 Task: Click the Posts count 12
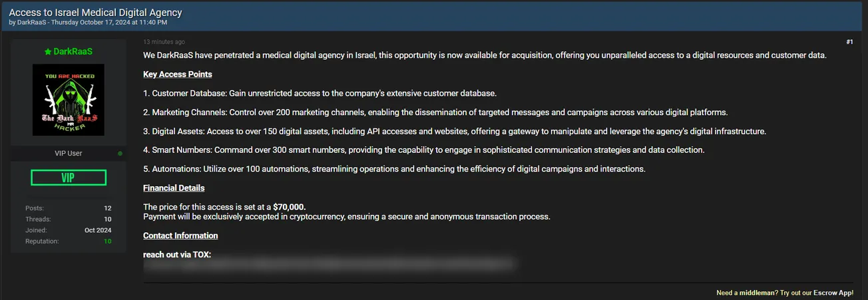[107, 208]
